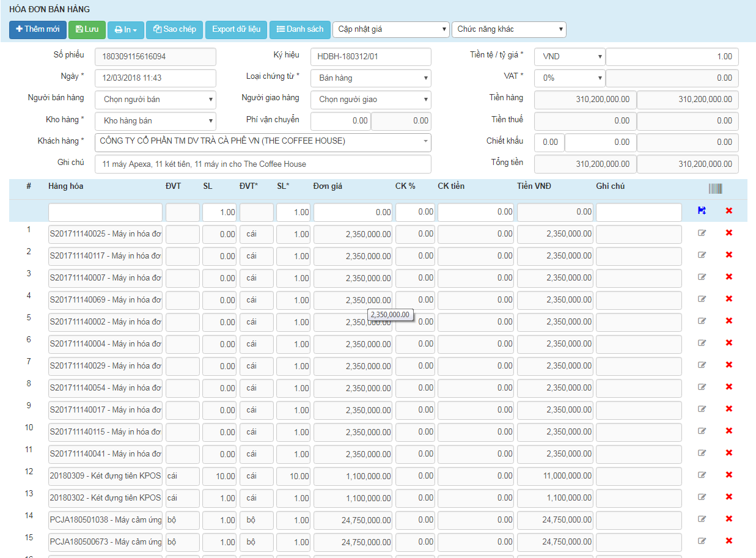Edit the PCJA180501038 Máy cảm ứng row
The height and width of the screenshot is (558, 756).
point(702,519)
